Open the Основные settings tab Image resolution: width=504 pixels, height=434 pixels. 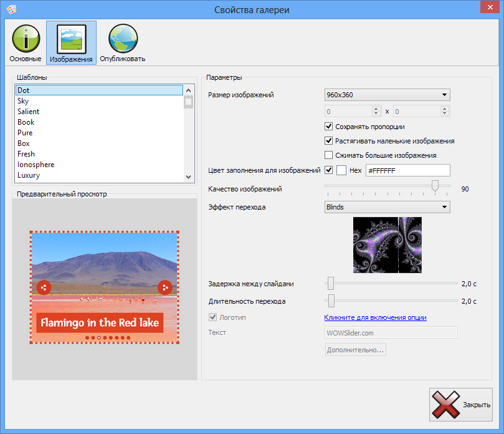point(26,43)
